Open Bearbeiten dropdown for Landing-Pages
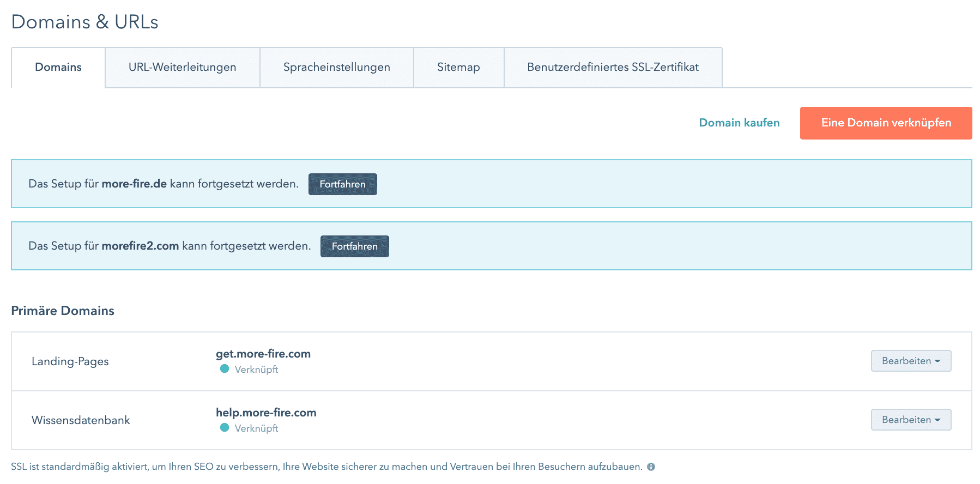Image resolution: width=980 pixels, height=484 pixels. point(911,361)
